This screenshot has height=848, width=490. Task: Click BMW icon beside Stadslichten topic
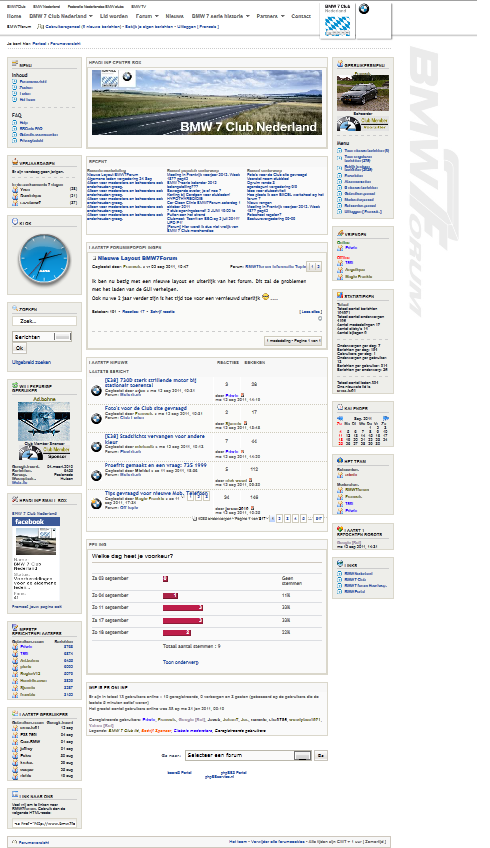(96, 447)
